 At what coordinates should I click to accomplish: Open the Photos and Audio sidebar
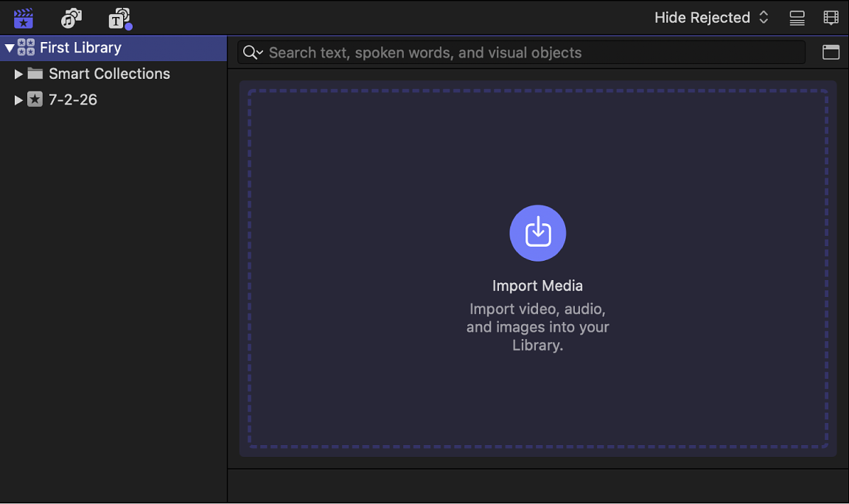click(x=71, y=18)
